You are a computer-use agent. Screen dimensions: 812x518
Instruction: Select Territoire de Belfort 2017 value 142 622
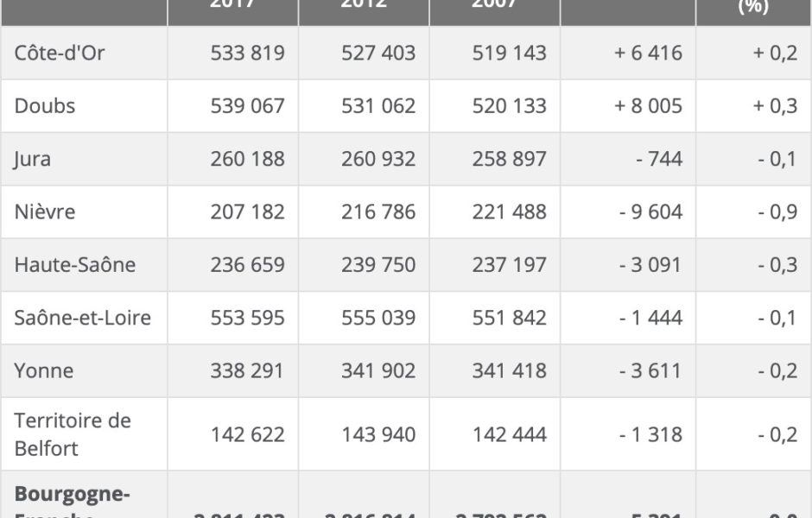[x=248, y=434]
